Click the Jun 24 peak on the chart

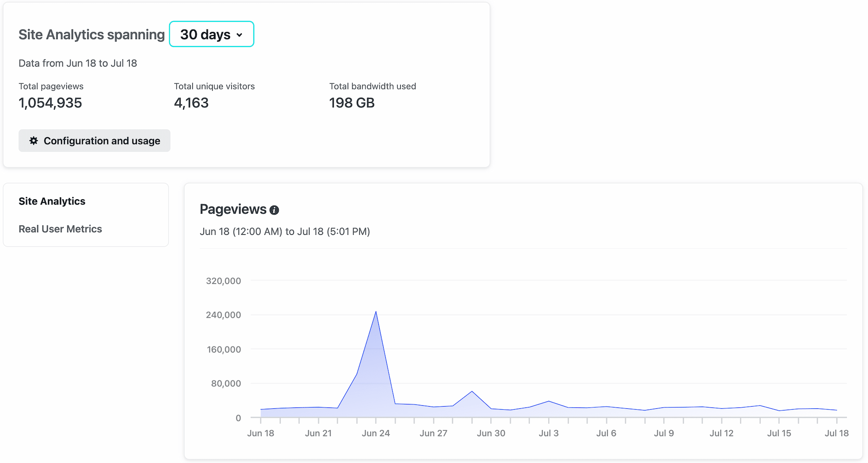click(x=376, y=312)
